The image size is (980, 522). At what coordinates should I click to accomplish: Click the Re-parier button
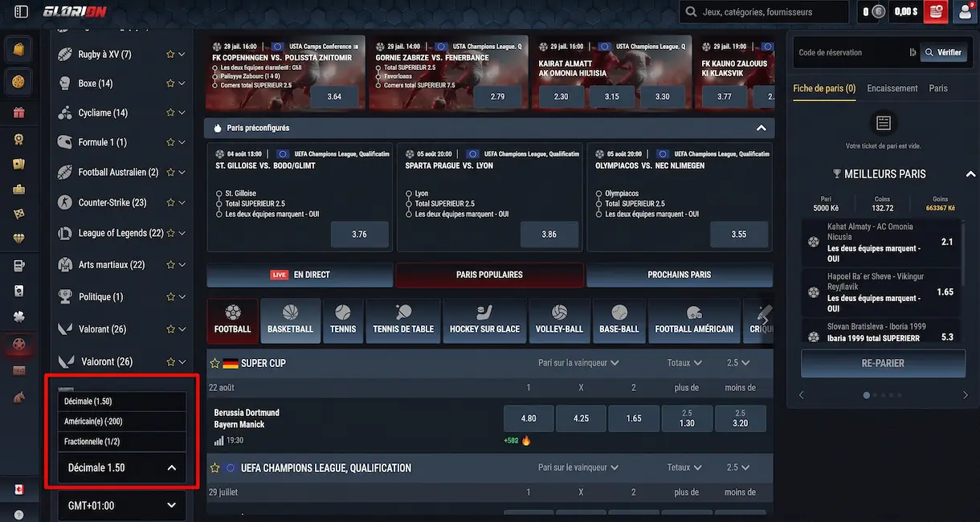883,363
